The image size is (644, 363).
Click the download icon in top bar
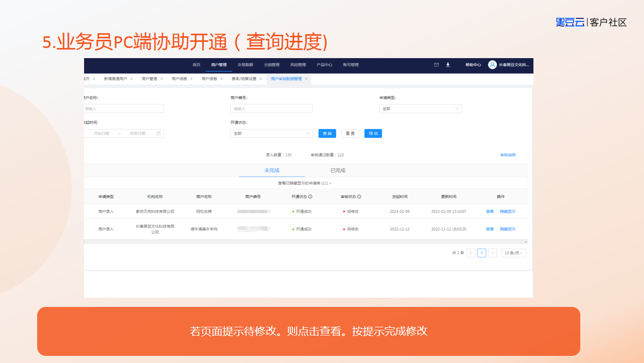click(448, 65)
